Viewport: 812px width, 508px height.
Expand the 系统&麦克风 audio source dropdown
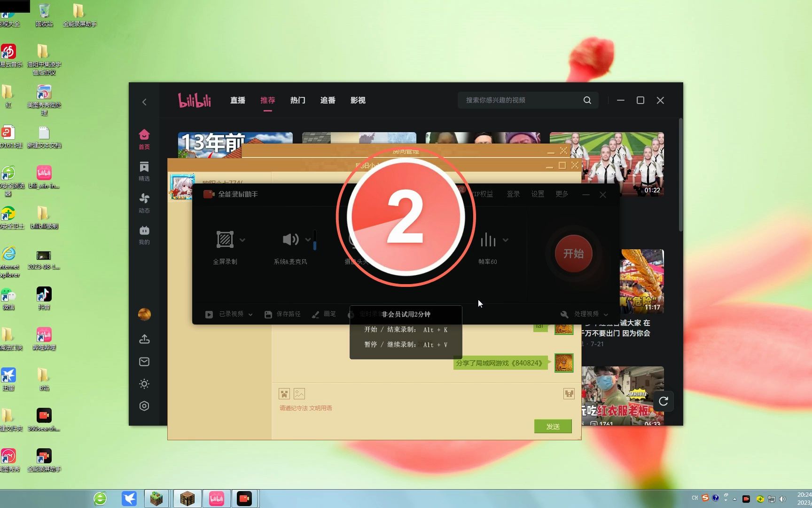pyautogui.click(x=308, y=240)
